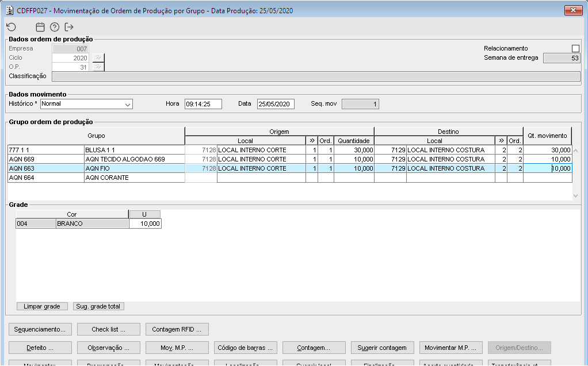Select the AQN TECIDO ALGODAO 669 cell

[135, 159]
